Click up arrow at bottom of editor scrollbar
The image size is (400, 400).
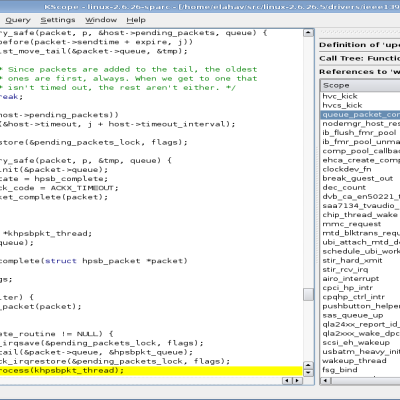pos(308,365)
